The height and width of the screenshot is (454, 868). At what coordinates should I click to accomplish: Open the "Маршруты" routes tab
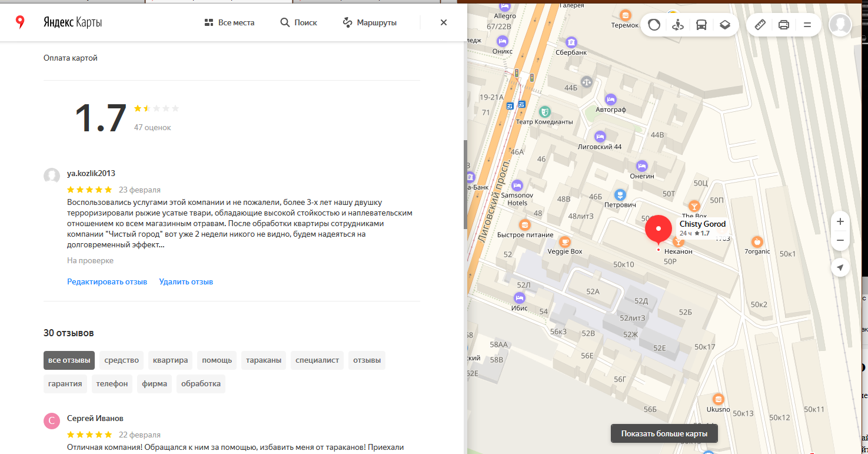370,22
